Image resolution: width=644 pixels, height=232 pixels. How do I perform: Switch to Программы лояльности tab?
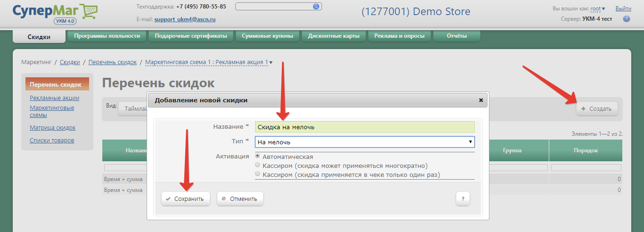107,36
